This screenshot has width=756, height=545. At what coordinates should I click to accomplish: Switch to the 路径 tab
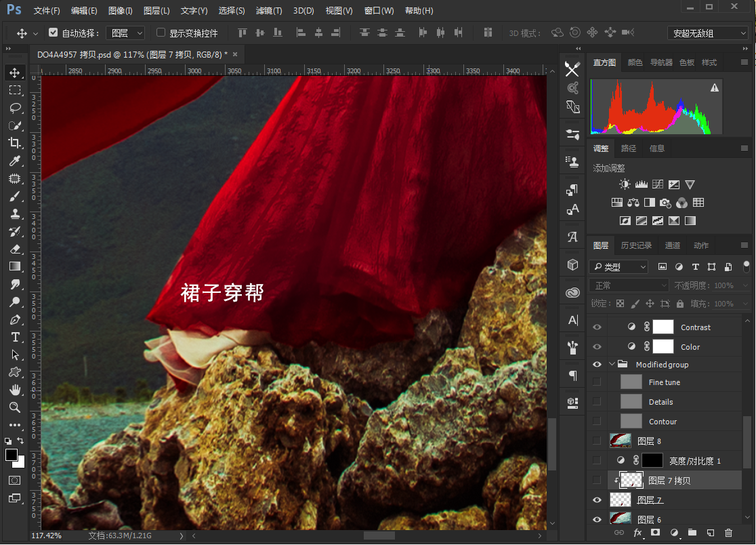(628, 148)
